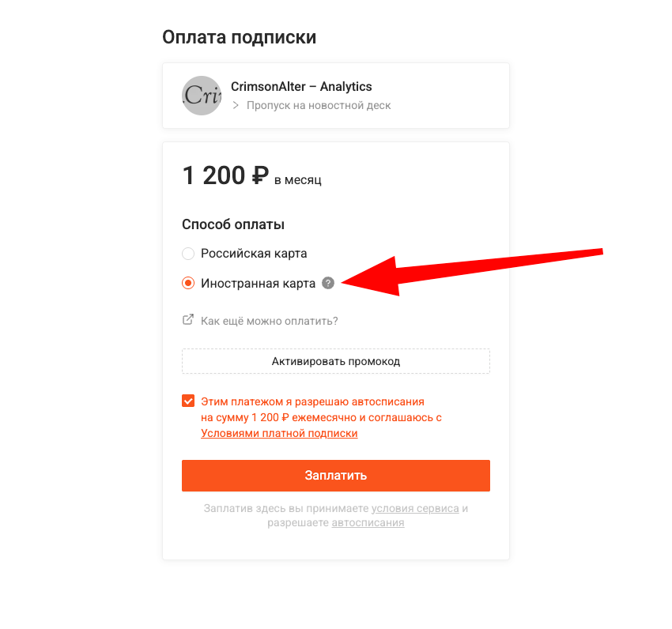Viewport: 672px width, 629px height.
Task: Click the Оплата подписки heading
Action: point(239,37)
